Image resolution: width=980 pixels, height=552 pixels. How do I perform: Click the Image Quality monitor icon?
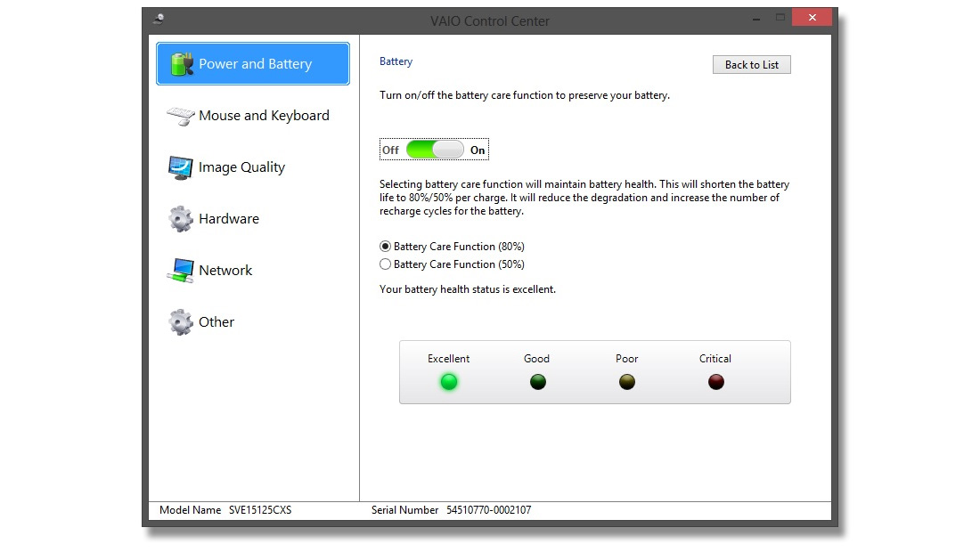(181, 167)
